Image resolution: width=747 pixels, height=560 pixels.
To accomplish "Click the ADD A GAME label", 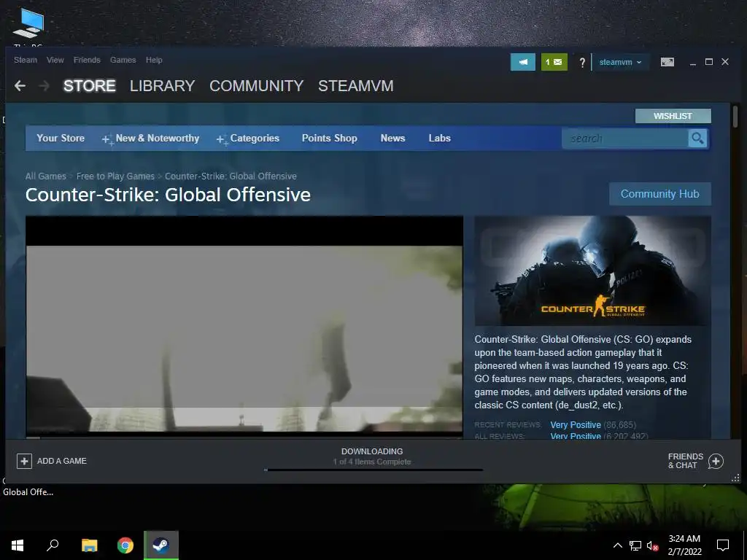I will (62, 461).
